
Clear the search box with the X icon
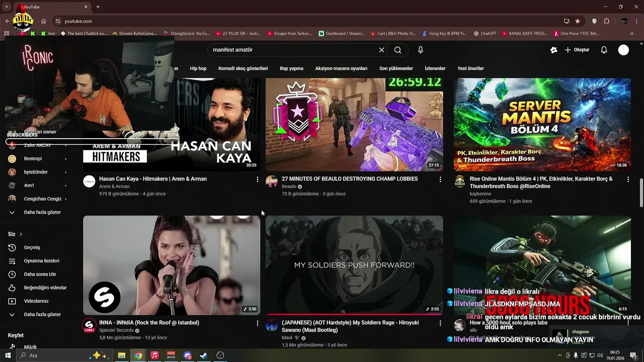click(381, 50)
